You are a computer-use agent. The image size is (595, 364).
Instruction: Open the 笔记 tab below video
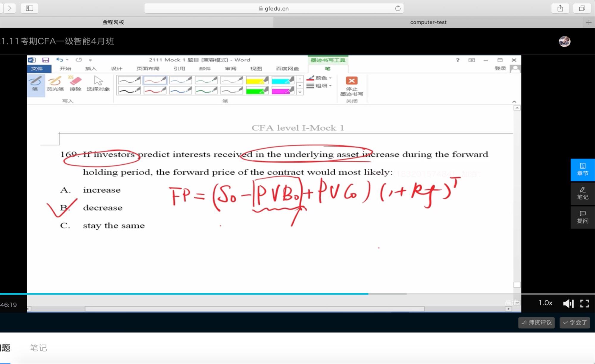tap(38, 348)
